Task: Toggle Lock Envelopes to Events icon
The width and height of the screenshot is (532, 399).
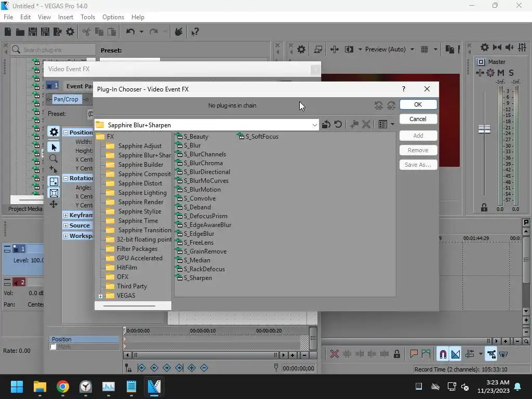Action: (491, 354)
